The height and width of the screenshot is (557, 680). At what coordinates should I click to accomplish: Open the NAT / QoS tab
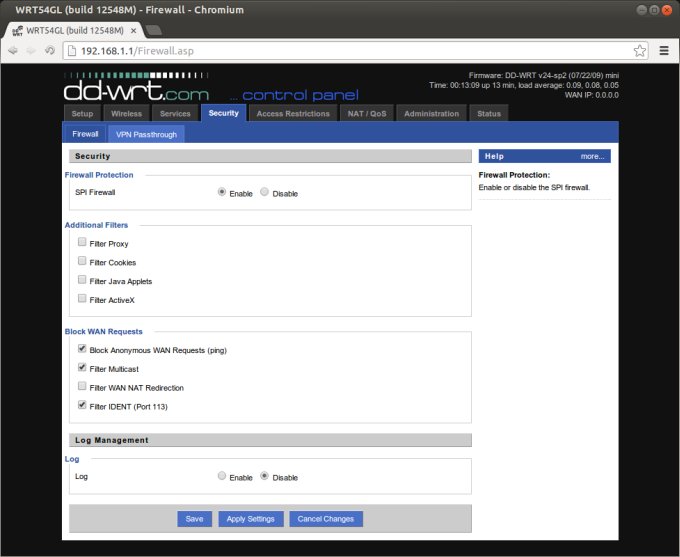click(367, 114)
